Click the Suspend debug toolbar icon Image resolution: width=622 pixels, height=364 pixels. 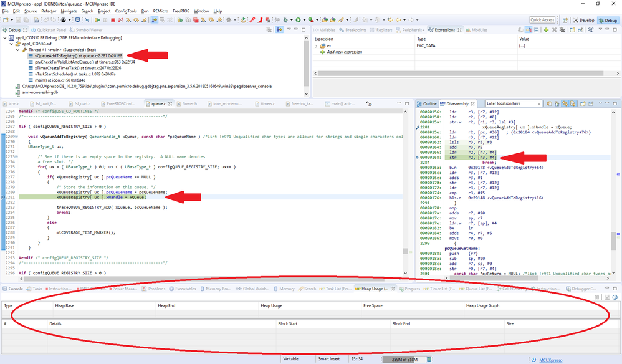pos(105,20)
